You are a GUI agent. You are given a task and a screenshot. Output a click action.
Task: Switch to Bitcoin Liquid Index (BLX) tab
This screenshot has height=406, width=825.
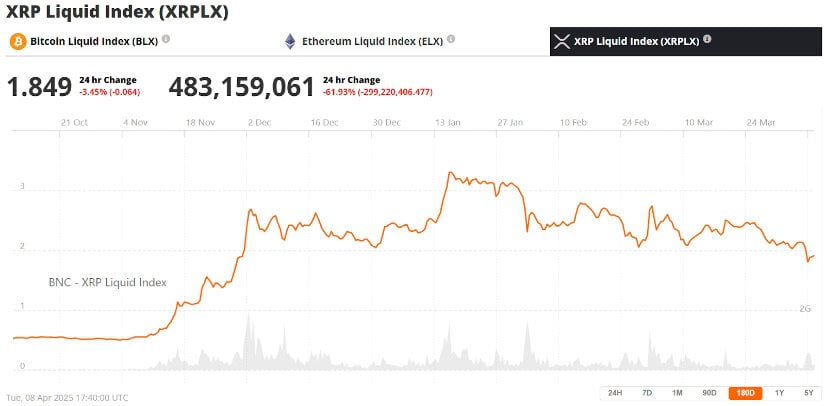(x=94, y=42)
